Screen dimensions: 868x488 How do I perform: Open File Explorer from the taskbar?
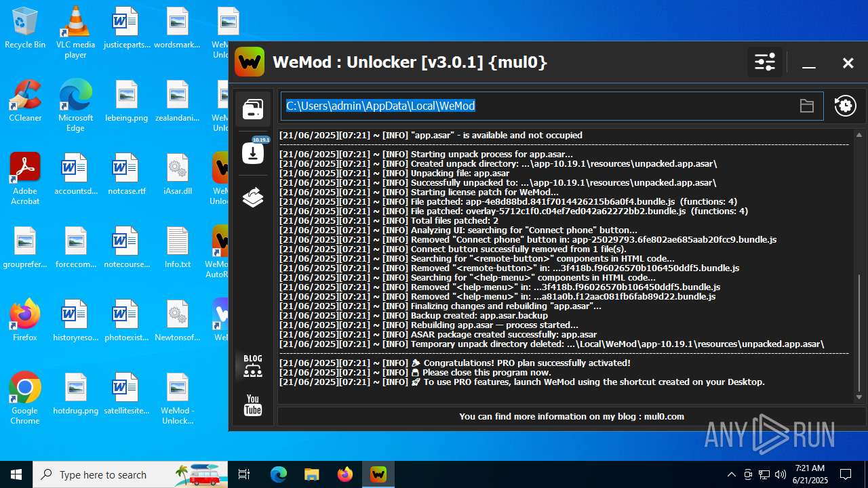311,474
